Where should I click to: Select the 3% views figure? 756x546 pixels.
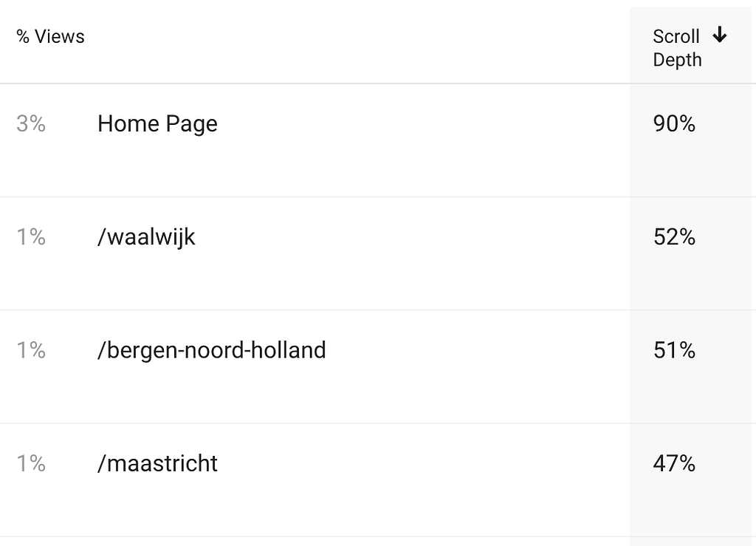[30, 124]
